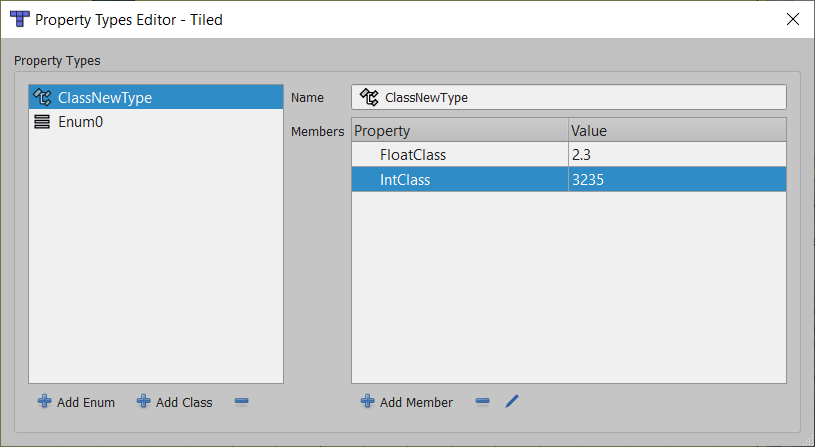Click the Tiled logo in the title bar

tap(20, 19)
